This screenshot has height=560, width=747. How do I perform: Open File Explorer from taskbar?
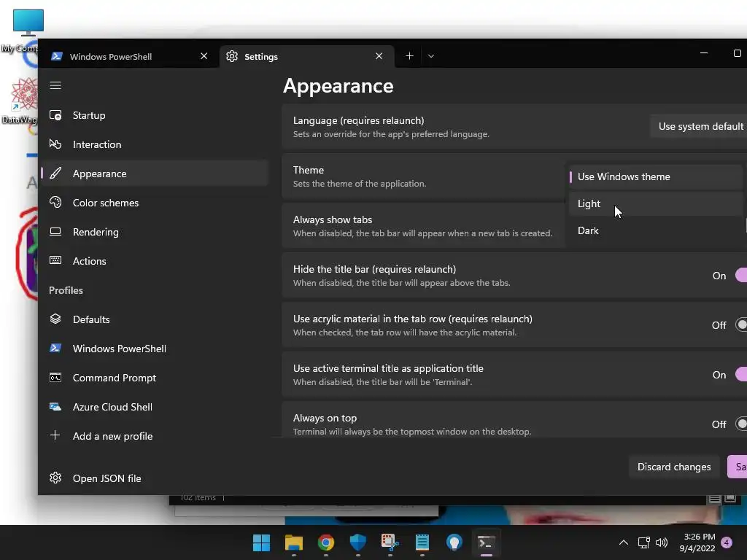tap(293, 542)
